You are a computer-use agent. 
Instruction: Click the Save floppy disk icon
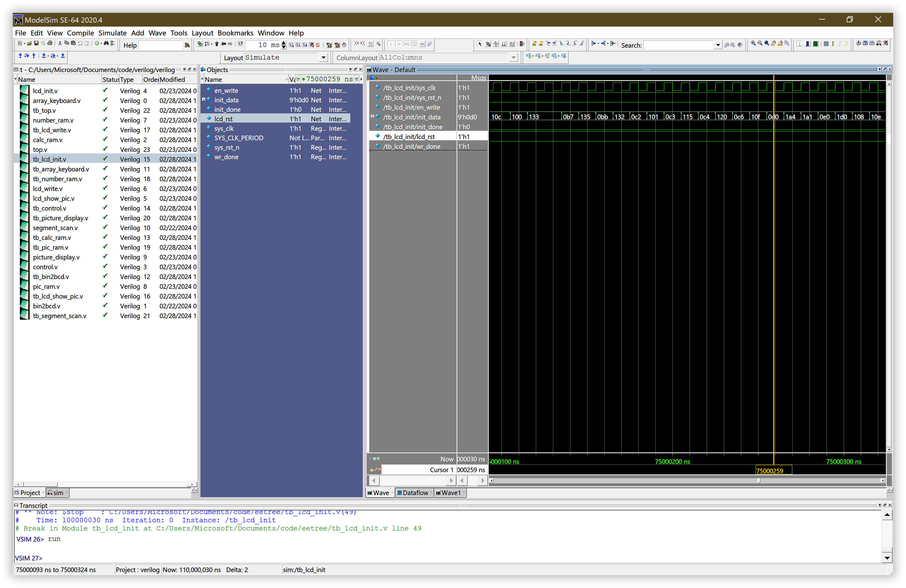pos(36,43)
